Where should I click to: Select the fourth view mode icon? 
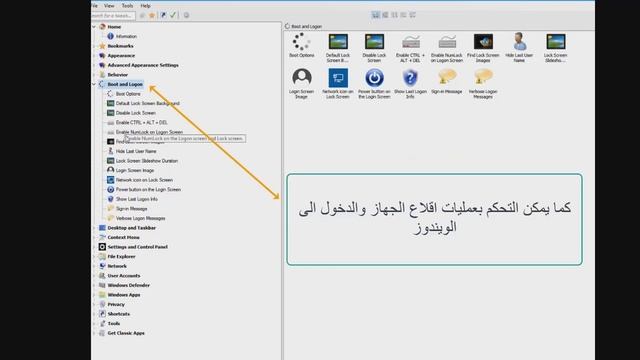404,15
